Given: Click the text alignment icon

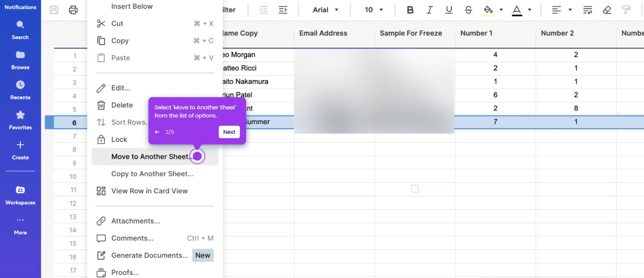Looking at the screenshot, I should pyautogui.click(x=556, y=10).
